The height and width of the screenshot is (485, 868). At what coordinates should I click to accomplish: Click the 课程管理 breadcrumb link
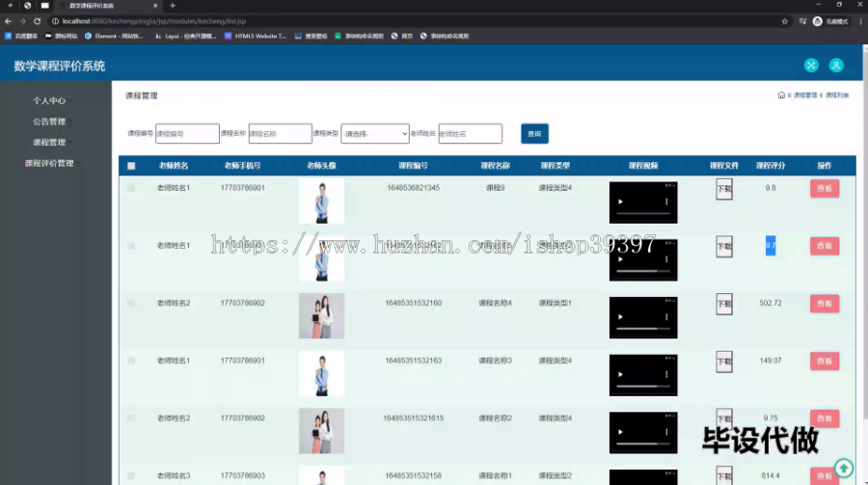coord(805,95)
